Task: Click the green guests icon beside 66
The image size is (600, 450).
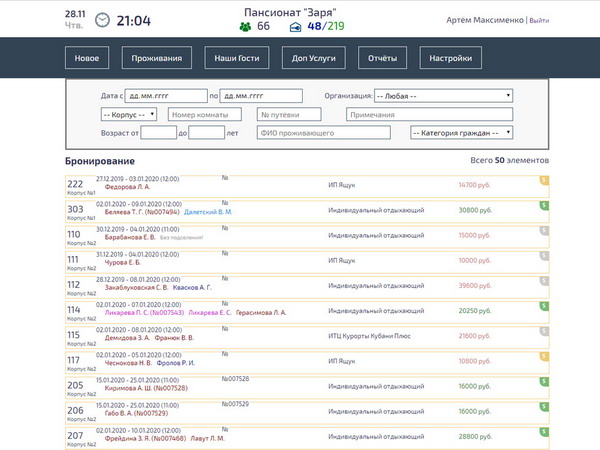Action: pos(245,26)
